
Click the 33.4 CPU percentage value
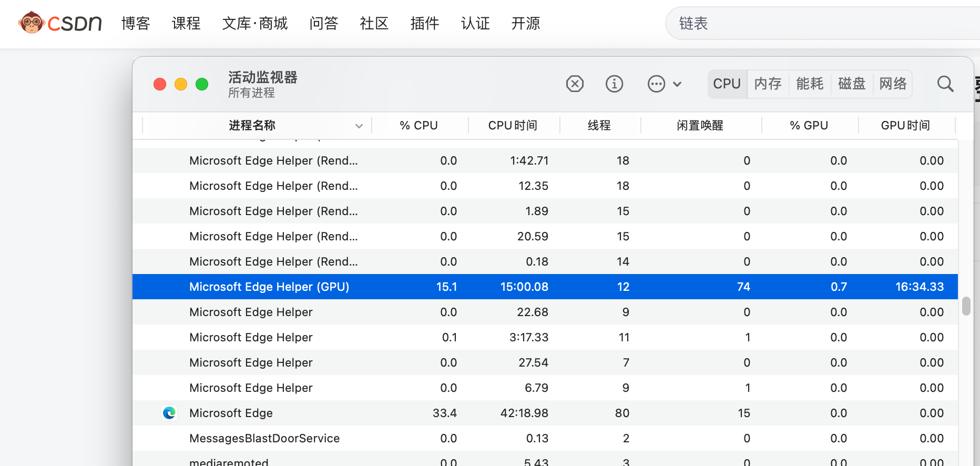445,413
